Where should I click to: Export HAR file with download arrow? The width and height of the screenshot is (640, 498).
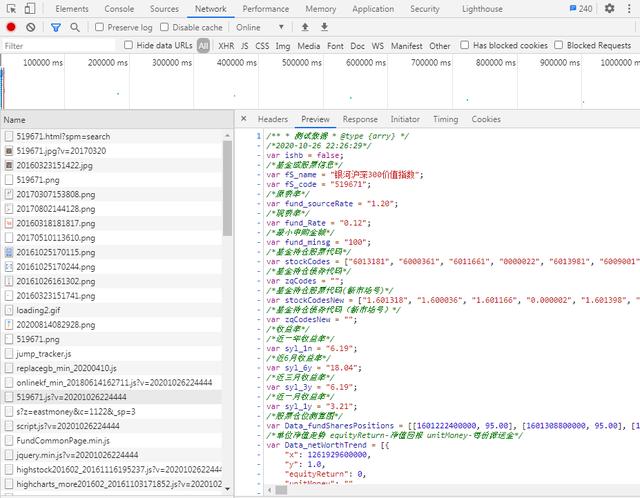[x=324, y=27]
